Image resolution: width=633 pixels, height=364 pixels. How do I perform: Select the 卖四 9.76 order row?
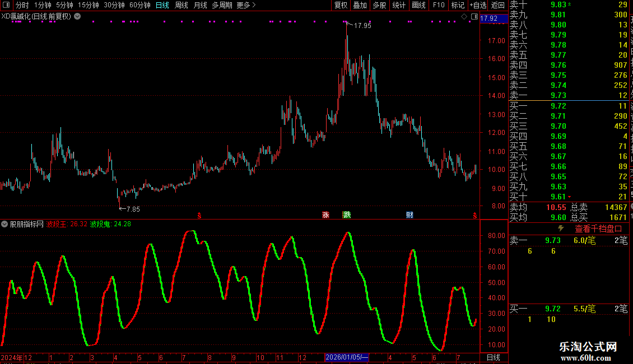click(x=569, y=65)
